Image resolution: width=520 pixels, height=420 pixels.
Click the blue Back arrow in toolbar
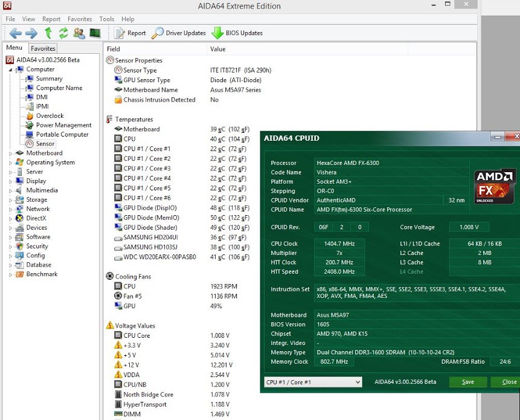pos(16,33)
